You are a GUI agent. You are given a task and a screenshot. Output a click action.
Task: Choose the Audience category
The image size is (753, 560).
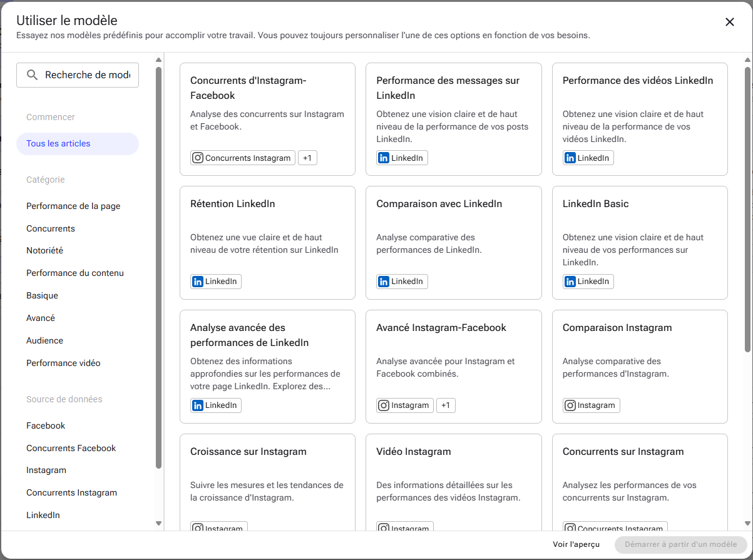44,341
